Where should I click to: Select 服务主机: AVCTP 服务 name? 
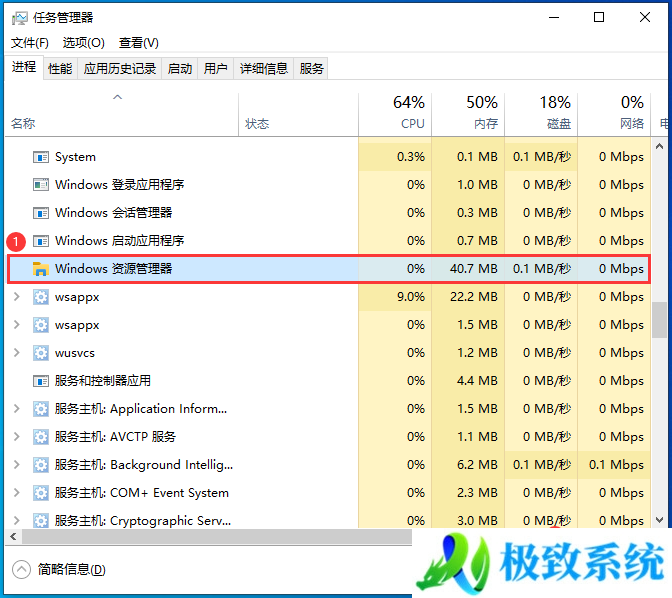click(x=115, y=437)
